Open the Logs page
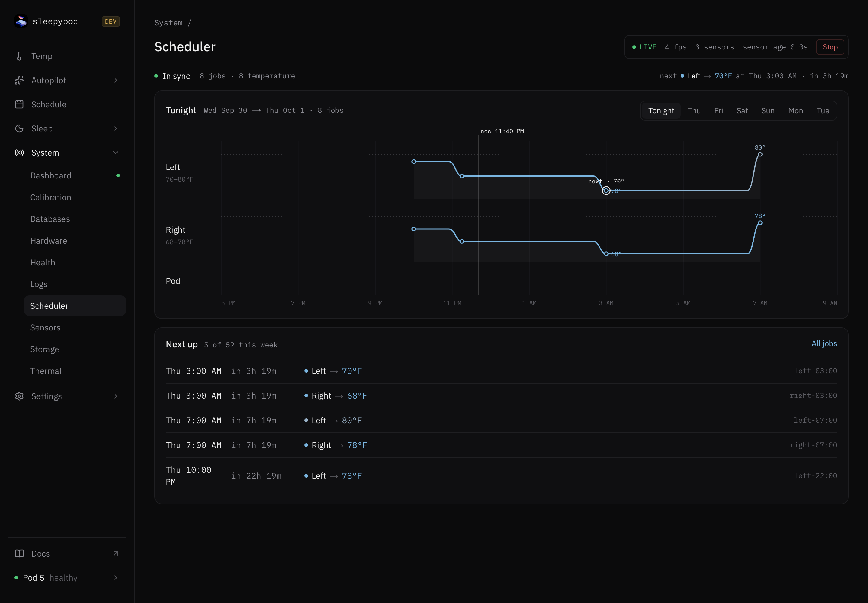868x603 pixels. [x=75, y=284]
